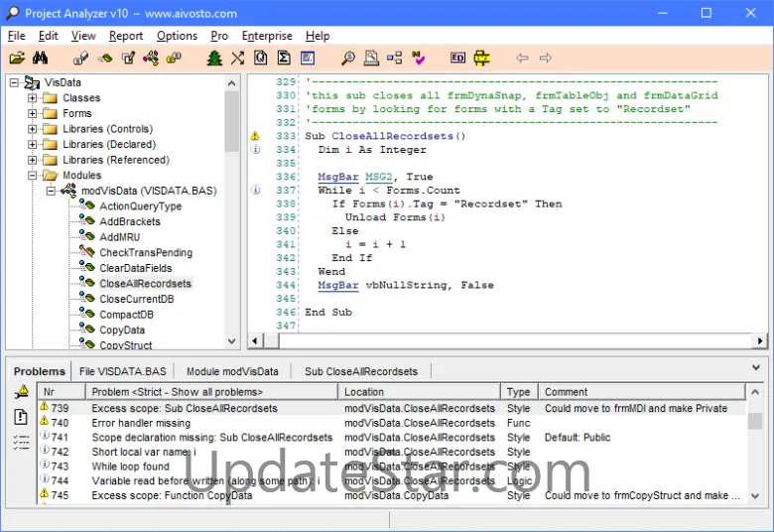Click the magnifying glass toolbar icon
This screenshot has width=774, height=532.
click(348, 58)
